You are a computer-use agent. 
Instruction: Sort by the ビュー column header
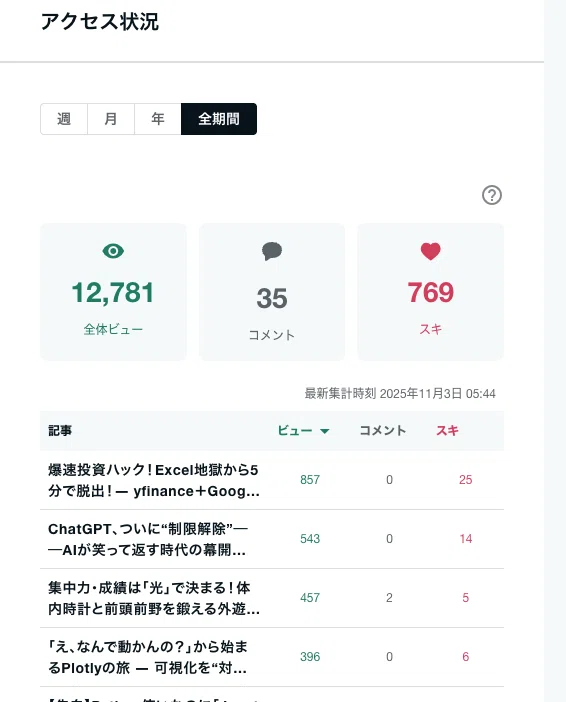point(295,431)
